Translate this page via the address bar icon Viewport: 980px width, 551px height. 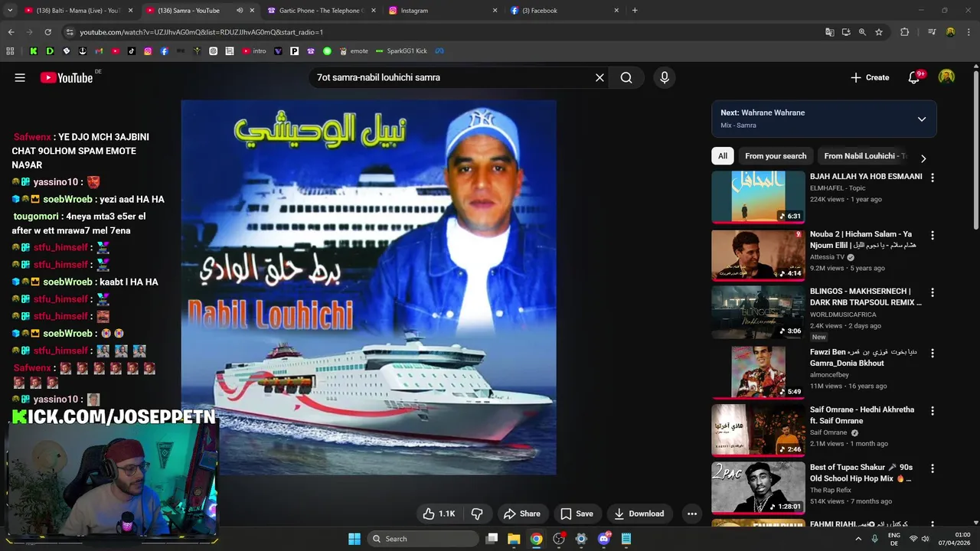point(830,32)
